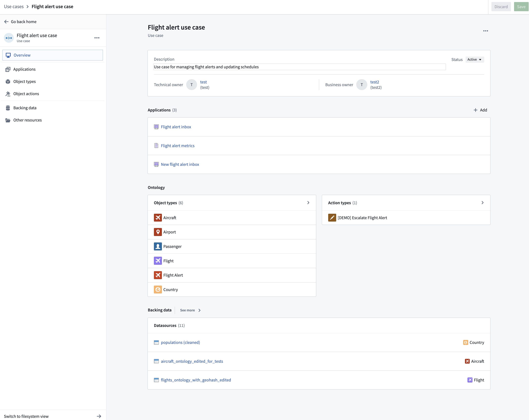Click the See more chevron next to Backing data
529x420 pixels.
click(x=199, y=310)
